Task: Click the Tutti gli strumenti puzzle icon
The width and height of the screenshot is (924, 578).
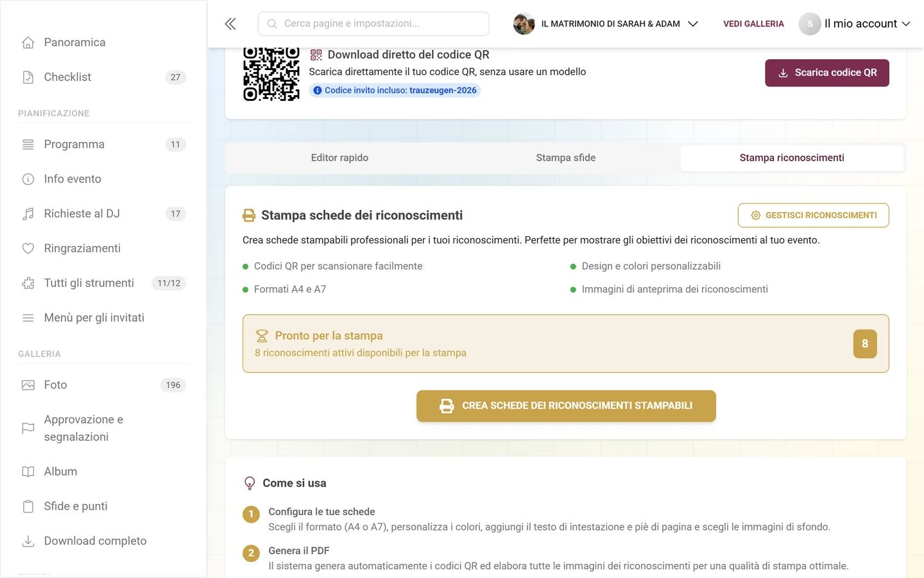Action: point(28,283)
